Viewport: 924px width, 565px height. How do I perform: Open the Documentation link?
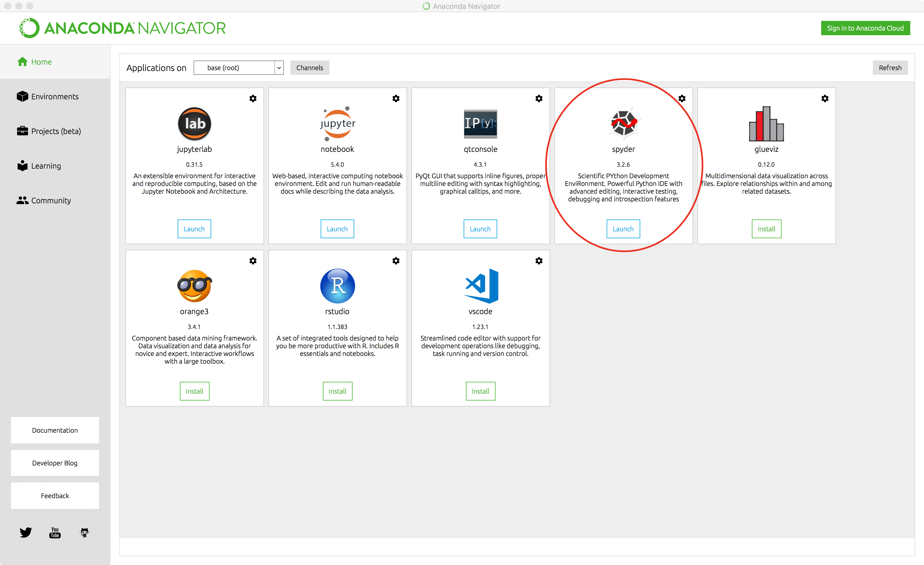tap(55, 430)
